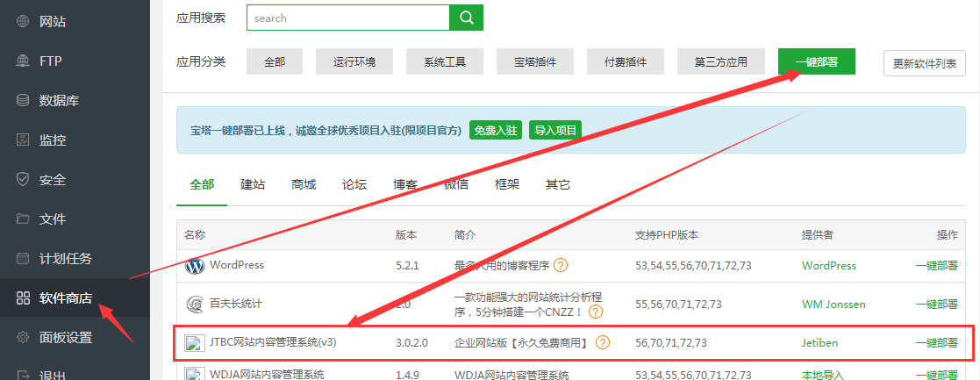The width and height of the screenshot is (980, 380).
Task: Filter by 付费插件 category
Action: coord(626,62)
